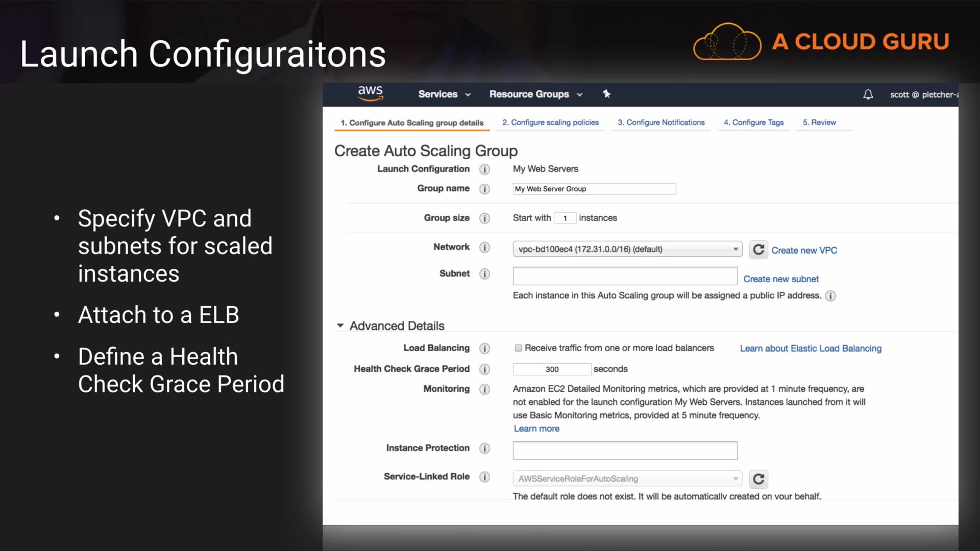Click into the Subnet input field
Screen dimensions: 980x551
[x=625, y=276]
